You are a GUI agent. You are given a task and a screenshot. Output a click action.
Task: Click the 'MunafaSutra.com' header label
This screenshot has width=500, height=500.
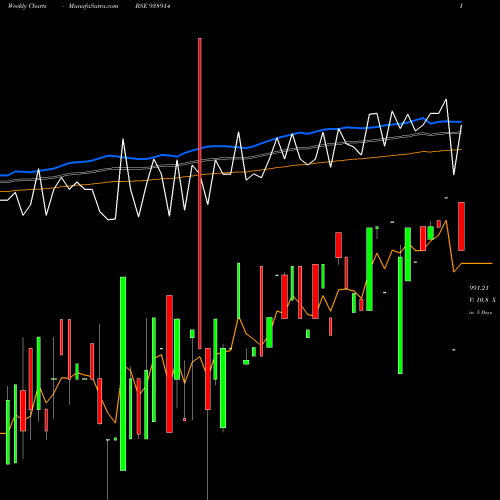point(93,6)
